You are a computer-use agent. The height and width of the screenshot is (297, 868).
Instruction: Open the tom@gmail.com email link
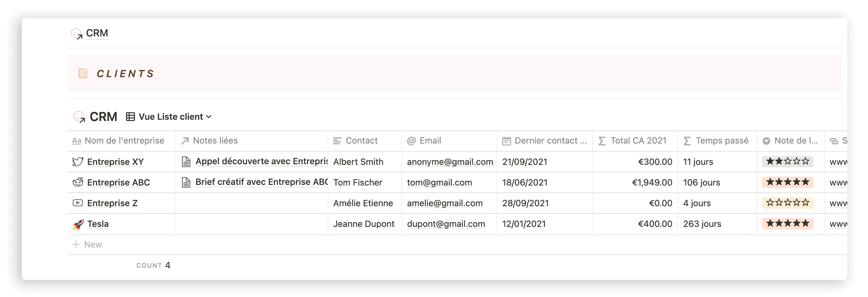pyautogui.click(x=439, y=182)
